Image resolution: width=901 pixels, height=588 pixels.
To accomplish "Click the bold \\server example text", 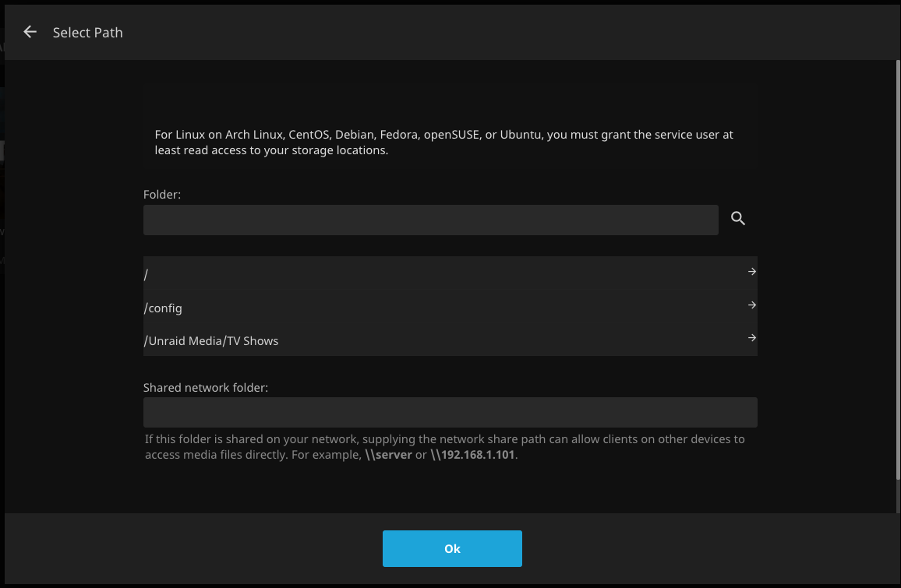I will 388,455.
